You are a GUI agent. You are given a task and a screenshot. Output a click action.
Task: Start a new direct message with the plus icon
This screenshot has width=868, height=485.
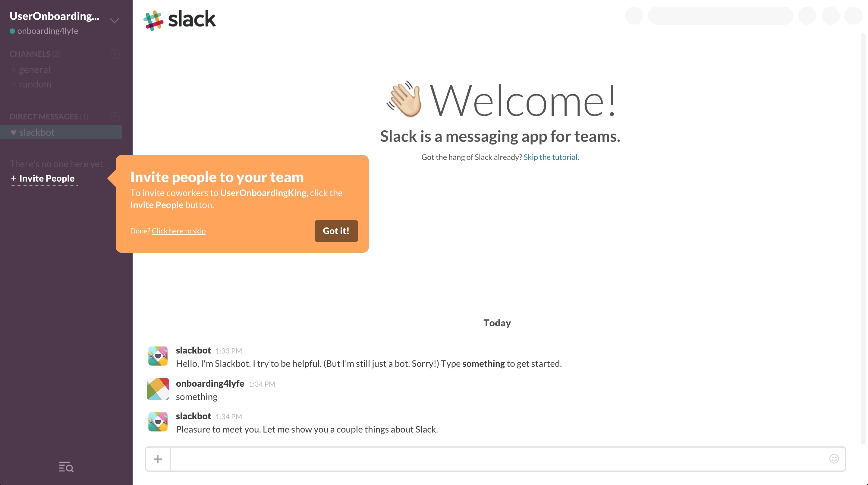point(115,117)
